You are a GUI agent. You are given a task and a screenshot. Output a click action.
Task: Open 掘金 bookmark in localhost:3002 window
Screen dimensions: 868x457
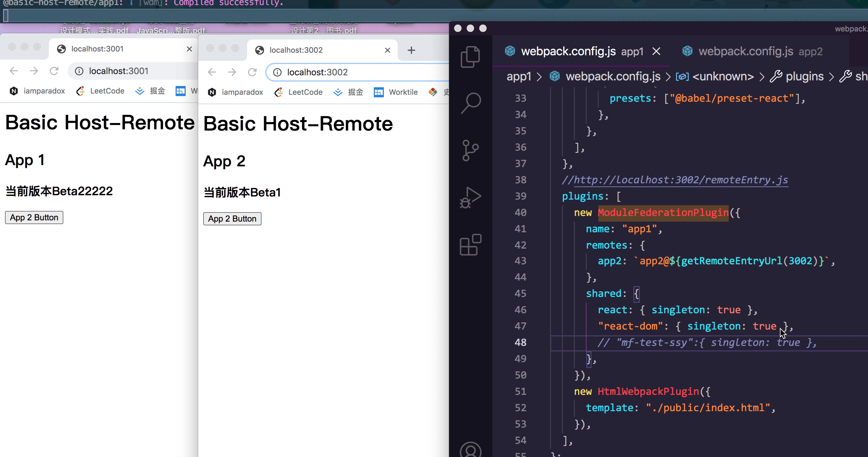tap(348, 92)
